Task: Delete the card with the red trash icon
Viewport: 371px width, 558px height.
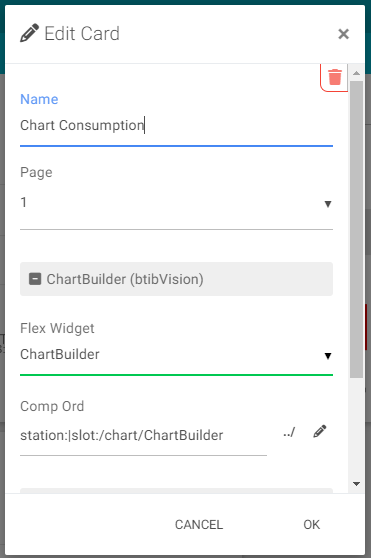Action: click(x=334, y=77)
